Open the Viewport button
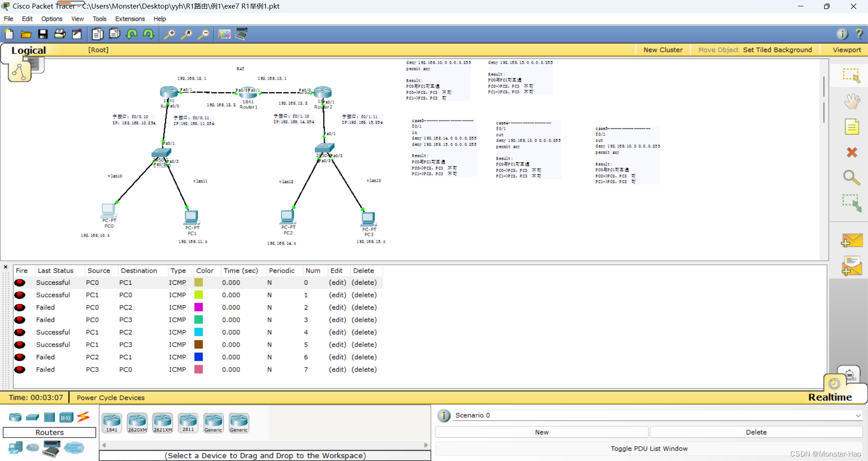This screenshot has height=461, width=868. click(847, 50)
